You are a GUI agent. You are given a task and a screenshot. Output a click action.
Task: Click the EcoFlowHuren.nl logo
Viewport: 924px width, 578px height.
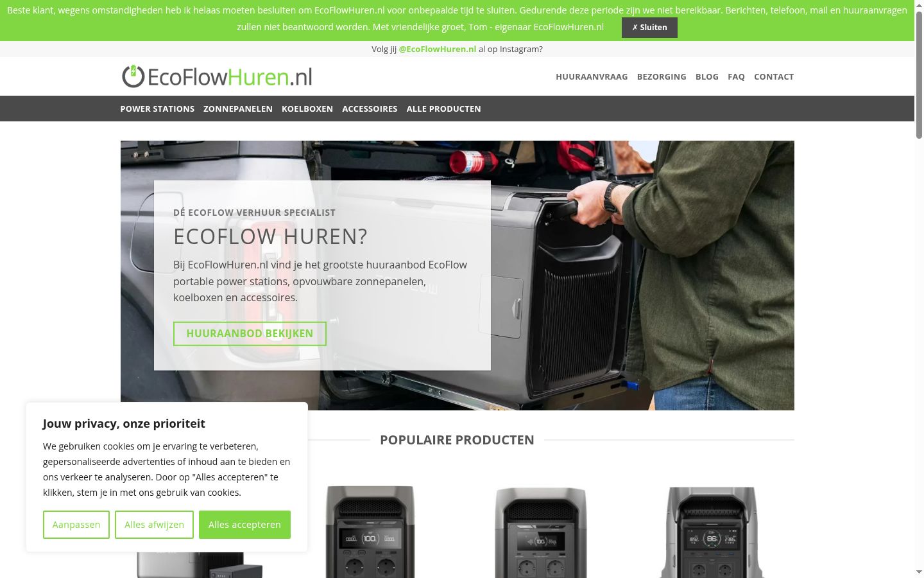click(x=217, y=76)
